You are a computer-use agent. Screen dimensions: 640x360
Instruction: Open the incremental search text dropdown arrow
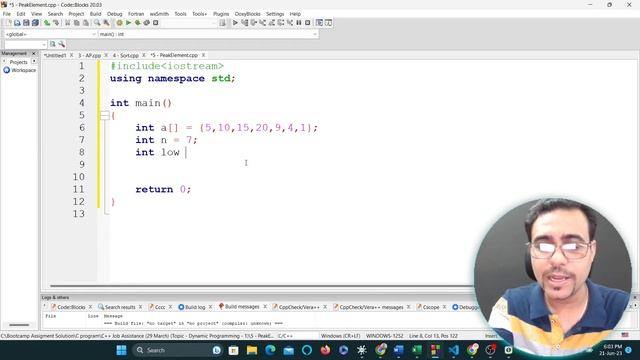[43, 44]
